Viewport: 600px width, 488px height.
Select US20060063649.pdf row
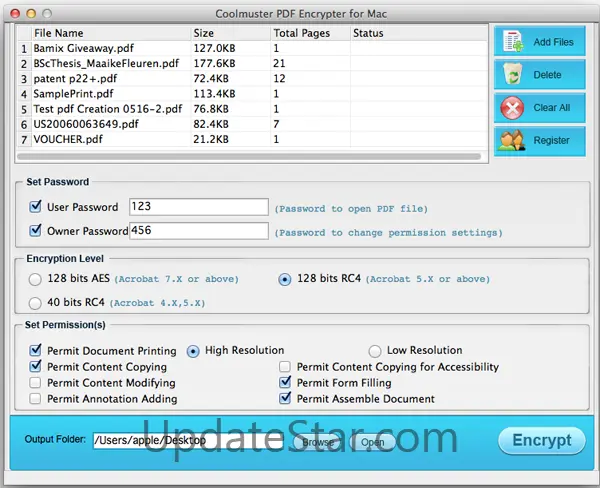[252, 124]
